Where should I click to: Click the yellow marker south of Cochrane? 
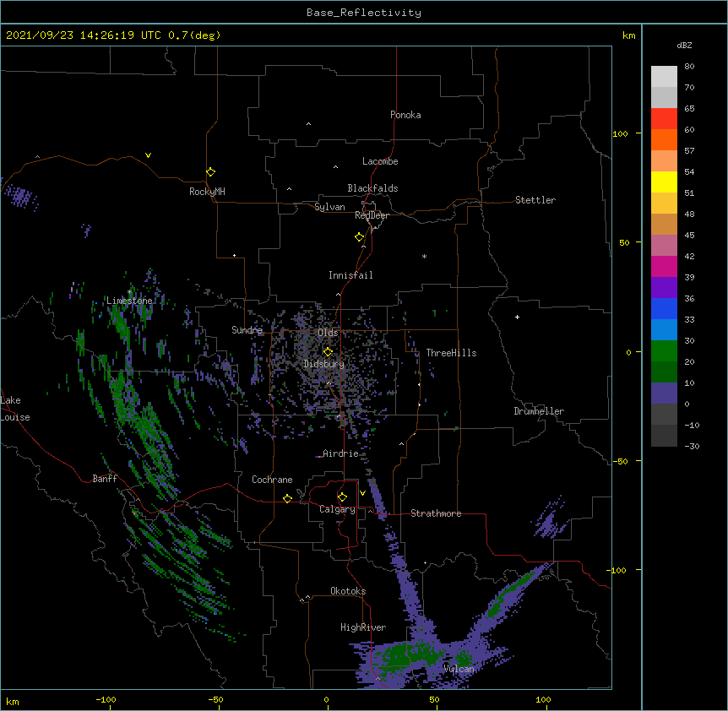[287, 498]
